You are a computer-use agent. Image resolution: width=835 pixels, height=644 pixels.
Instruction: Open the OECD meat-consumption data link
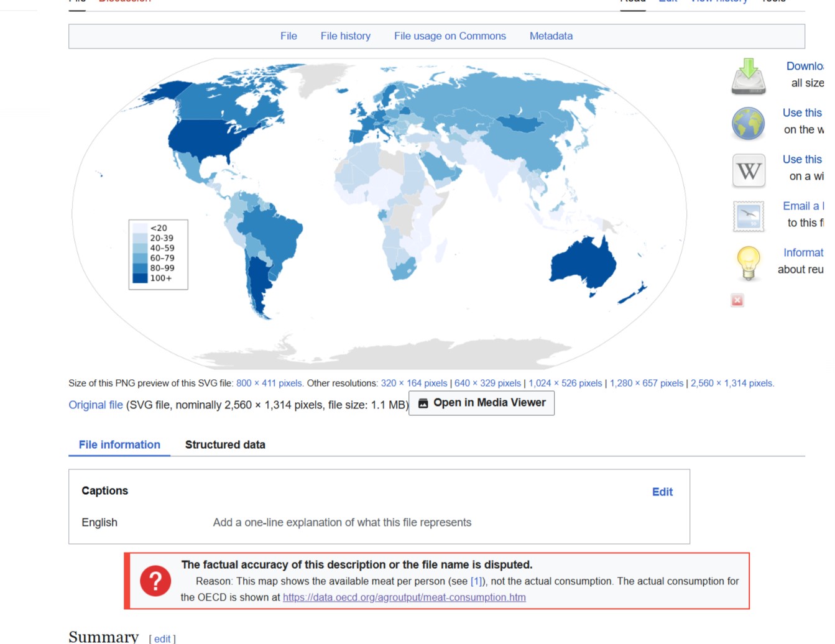(404, 597)
